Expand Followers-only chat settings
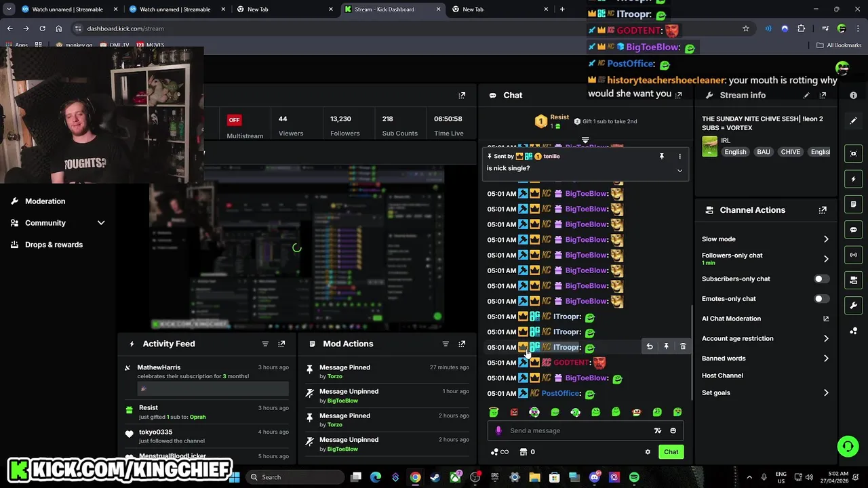Viewport: 868px width, 488px height. point(826,259)
